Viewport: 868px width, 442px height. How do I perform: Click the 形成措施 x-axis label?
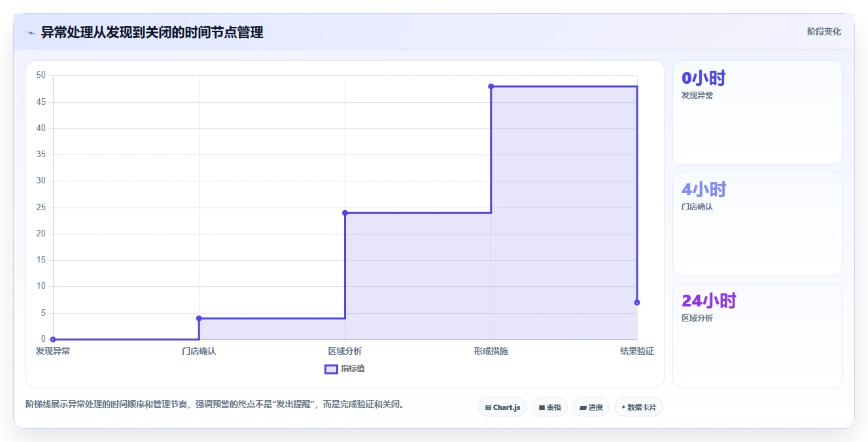click(491, 352)
